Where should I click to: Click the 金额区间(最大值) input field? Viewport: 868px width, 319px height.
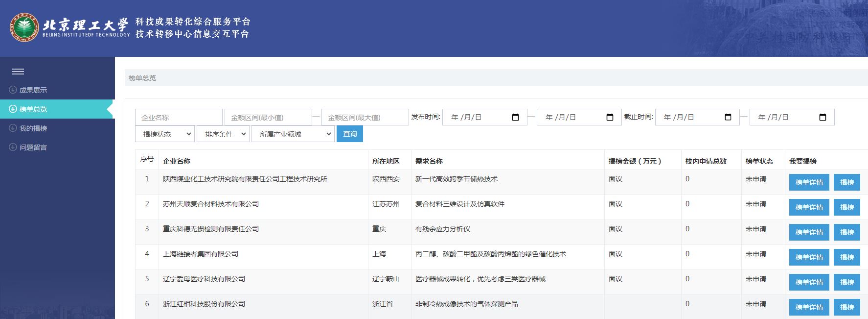click(365, 118)
